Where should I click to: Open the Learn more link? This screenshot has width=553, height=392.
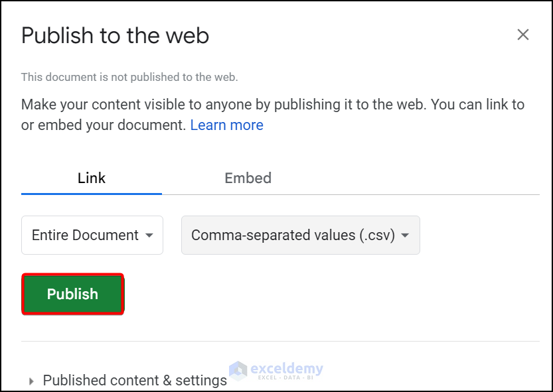[x=226, y=125]
